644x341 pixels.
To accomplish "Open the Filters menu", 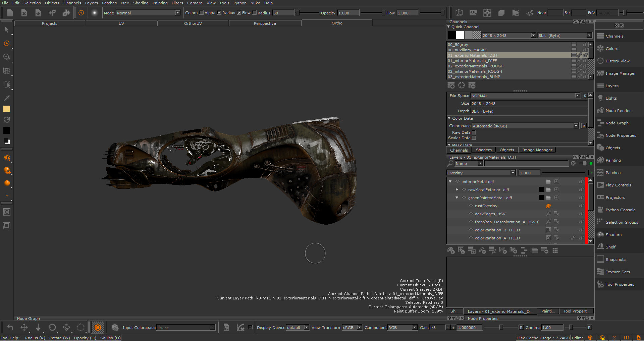I will [x=177, y=3].
